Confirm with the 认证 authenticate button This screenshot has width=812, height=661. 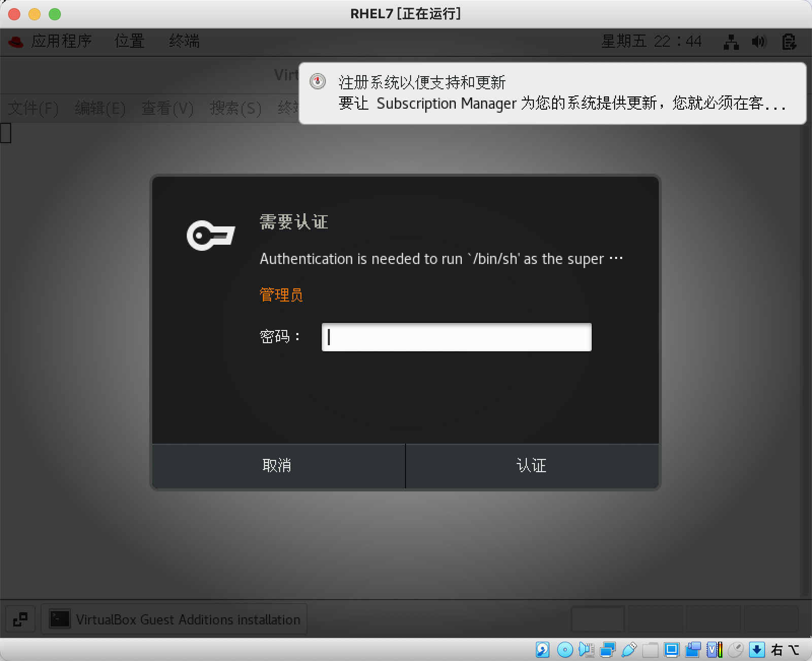(532, 466)
